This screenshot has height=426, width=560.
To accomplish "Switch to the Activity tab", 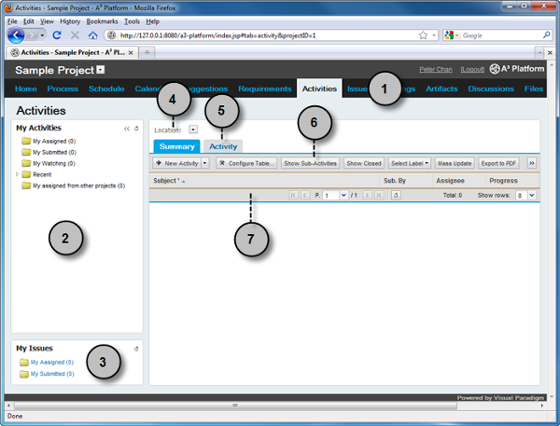I will click(223, 146).
